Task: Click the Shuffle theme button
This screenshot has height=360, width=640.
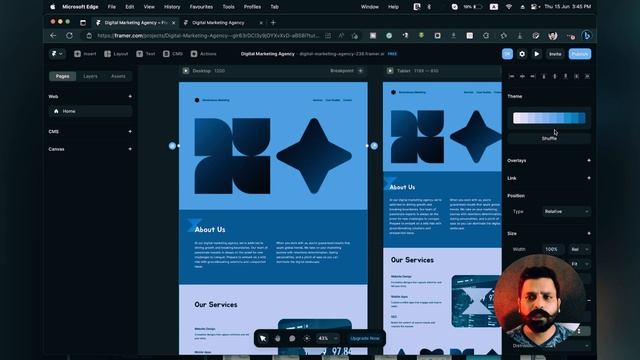Action: click(549, 139)
